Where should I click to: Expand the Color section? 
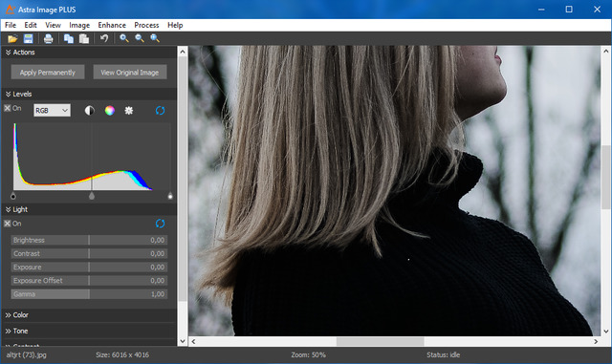coord(8,315)
